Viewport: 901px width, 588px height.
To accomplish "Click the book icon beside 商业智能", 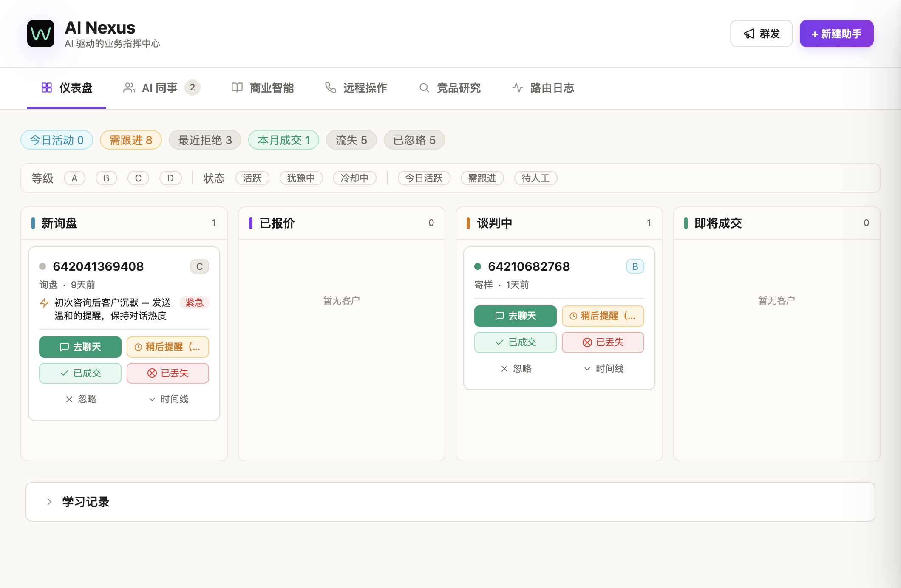I will (237, 88).
